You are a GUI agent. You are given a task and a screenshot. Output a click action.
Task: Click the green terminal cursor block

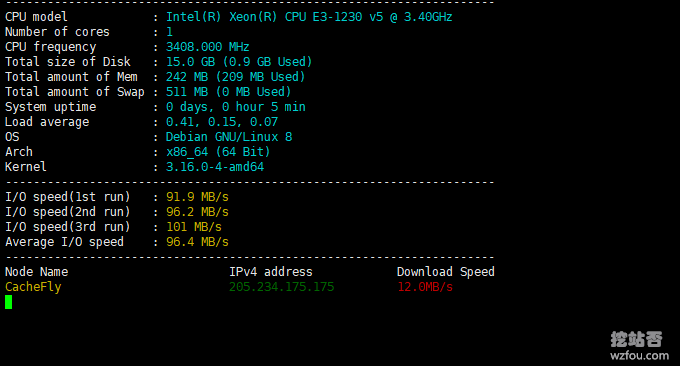pos(9,302)
